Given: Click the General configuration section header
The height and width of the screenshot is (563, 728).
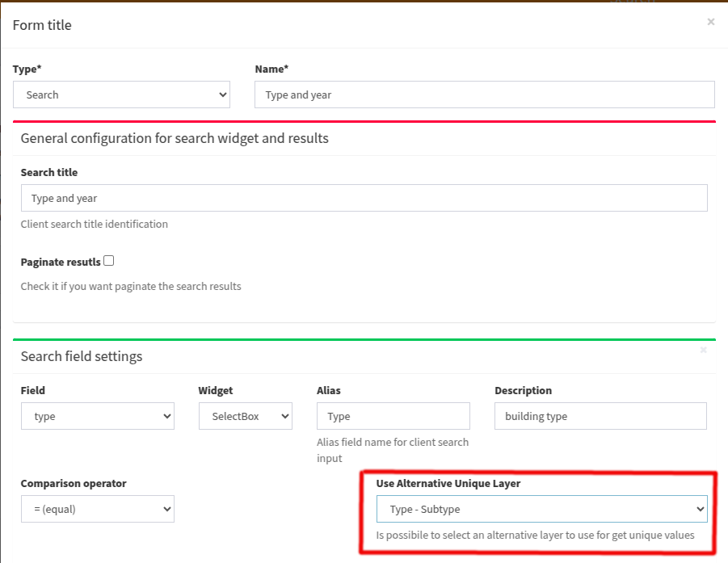Looking at the screenshot, I should pos(175,138).
